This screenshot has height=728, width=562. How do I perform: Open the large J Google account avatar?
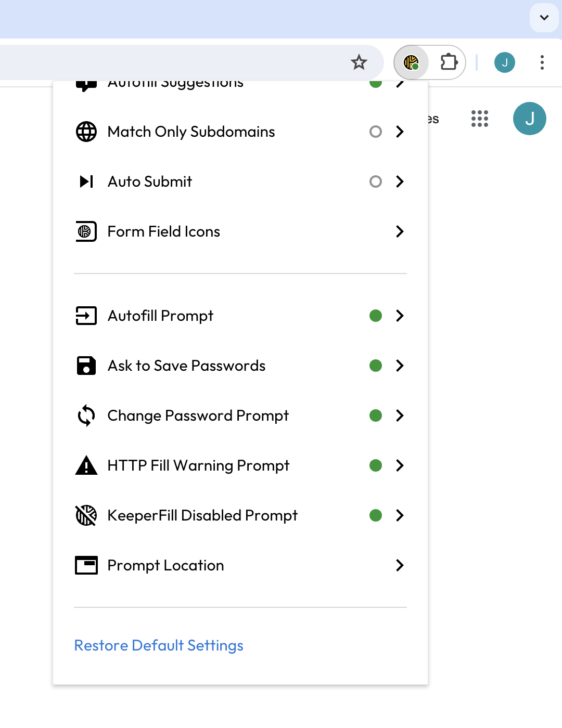pyautogui.click(x=530, y=119)
